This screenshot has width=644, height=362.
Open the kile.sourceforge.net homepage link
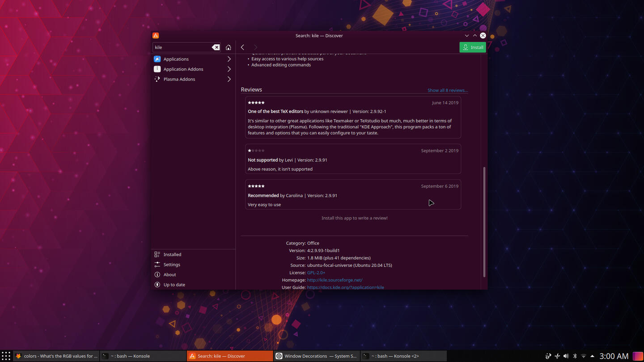335,280
